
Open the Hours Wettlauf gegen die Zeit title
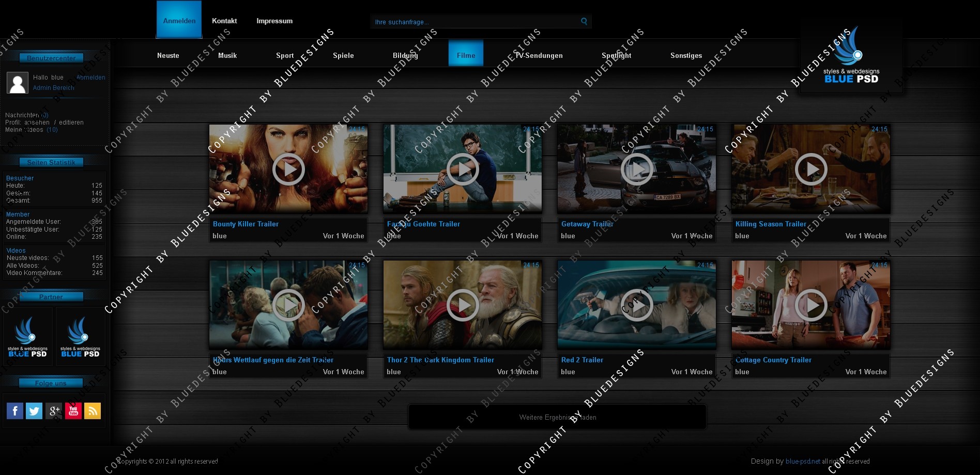pyautogui.click(x=273, y=360)
